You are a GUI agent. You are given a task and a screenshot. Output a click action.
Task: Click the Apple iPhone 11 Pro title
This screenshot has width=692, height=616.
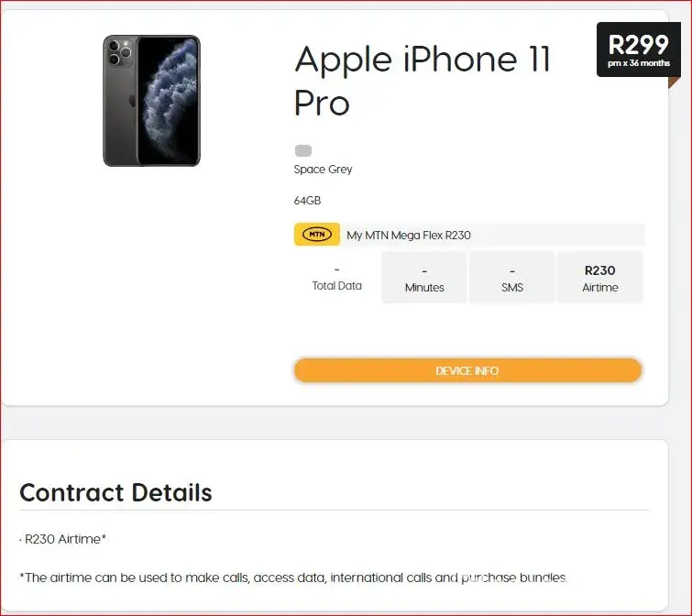[x=423, y=81]
